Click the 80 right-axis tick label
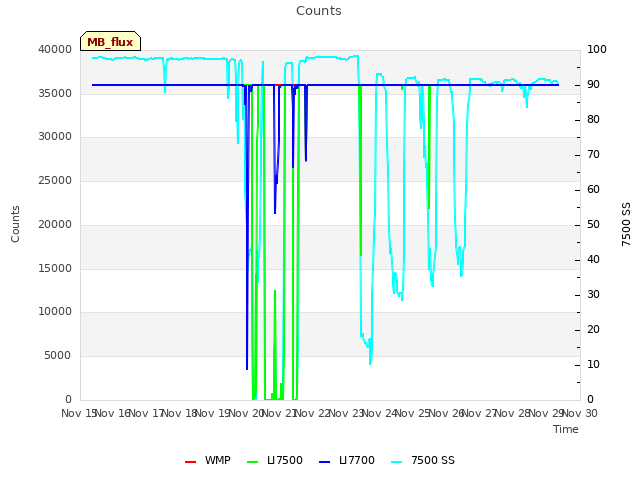 (593, 120)
